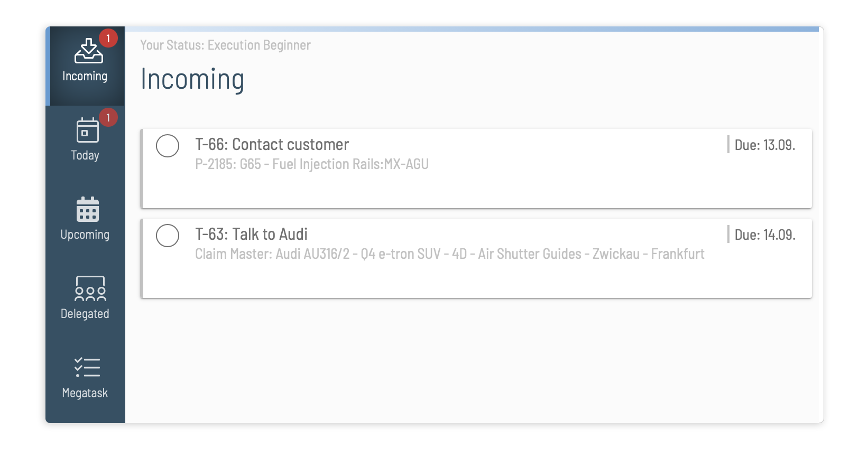Select the Incoming sidebar label
This screenshot has height=449, width=868.
pyautogui.click(x=85, y=77)
